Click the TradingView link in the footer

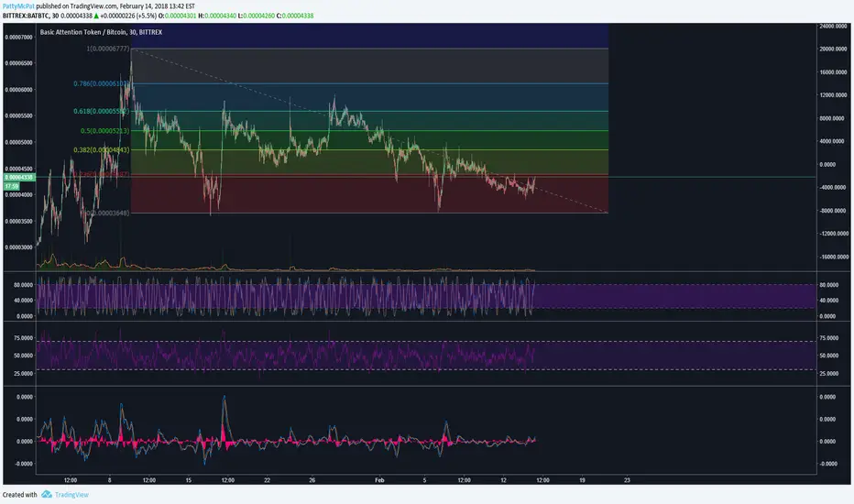(71, 495)
